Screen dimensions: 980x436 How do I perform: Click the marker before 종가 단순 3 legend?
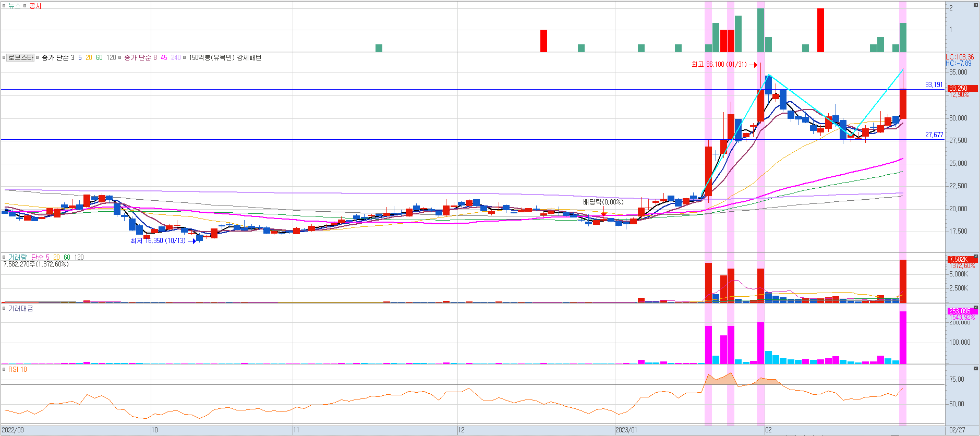38,57
